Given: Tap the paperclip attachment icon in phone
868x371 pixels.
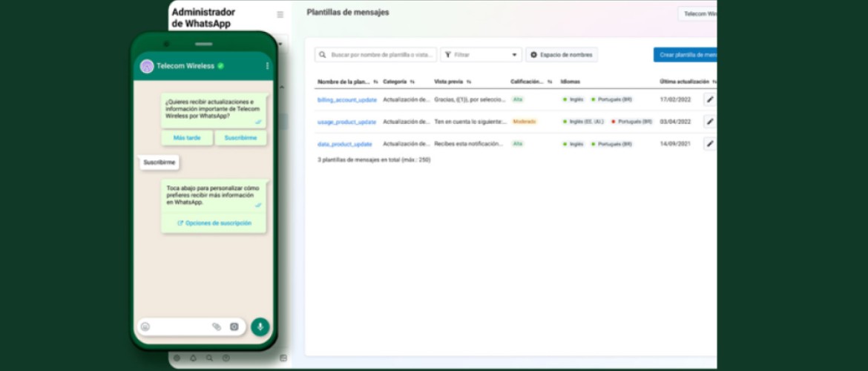Looking at the screenshot, I should point(217,326).
